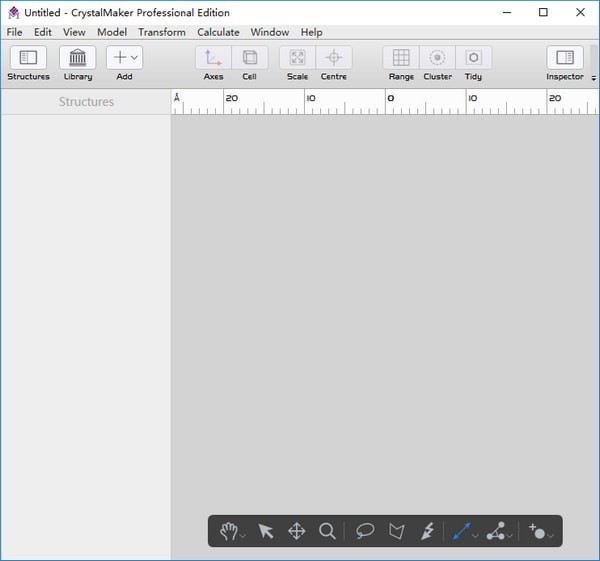The height and width of the screenshot is (561, 600).
Task: Toggle unit Cell display
Action: pyautogui.click(x=250, y=58)
